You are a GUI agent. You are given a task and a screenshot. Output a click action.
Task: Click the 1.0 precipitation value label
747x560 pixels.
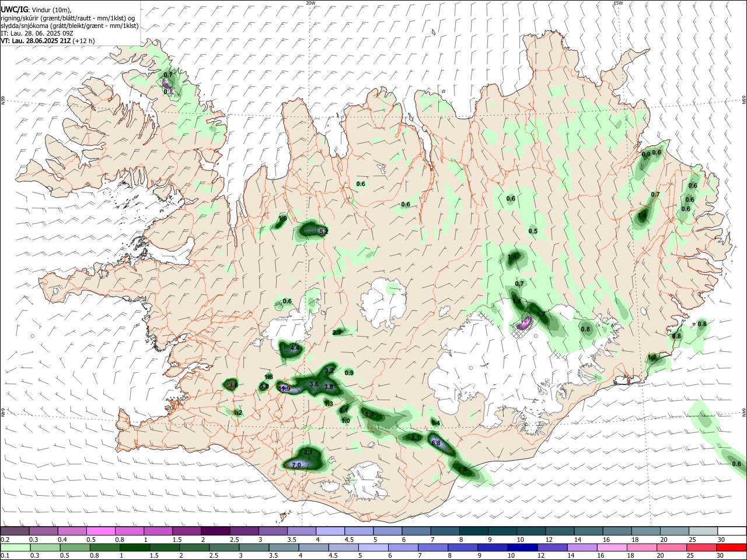[345, 421]
